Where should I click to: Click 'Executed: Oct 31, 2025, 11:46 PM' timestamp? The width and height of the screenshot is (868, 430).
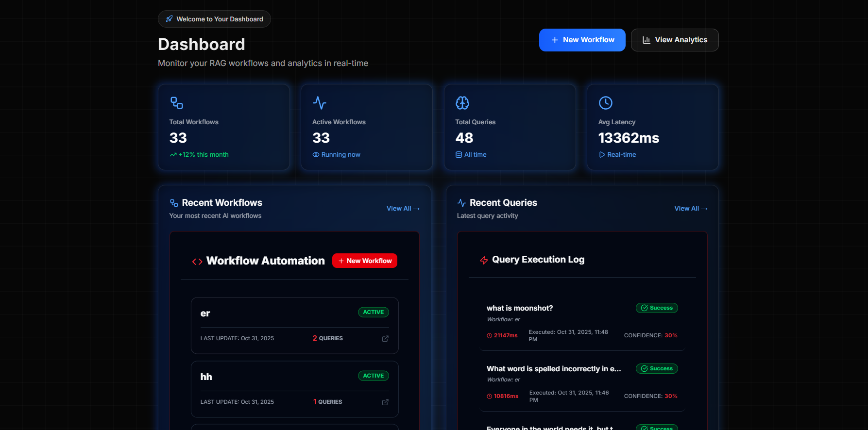tap(569, 397)
